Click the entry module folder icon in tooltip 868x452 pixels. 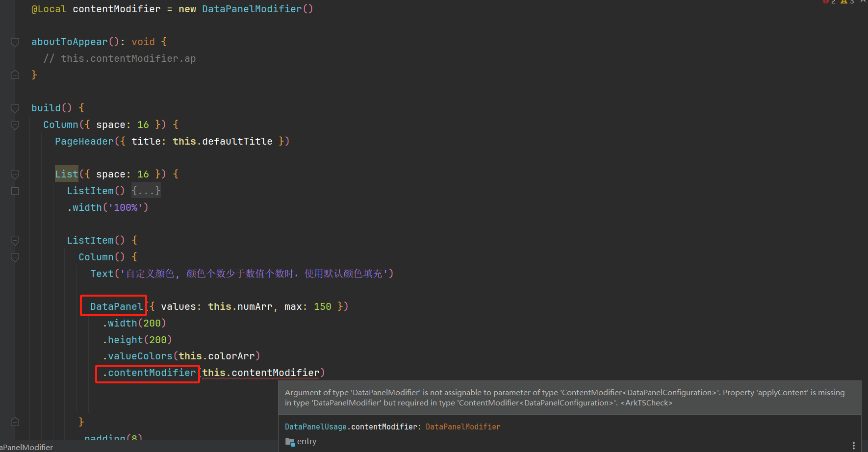pos(290,442)
